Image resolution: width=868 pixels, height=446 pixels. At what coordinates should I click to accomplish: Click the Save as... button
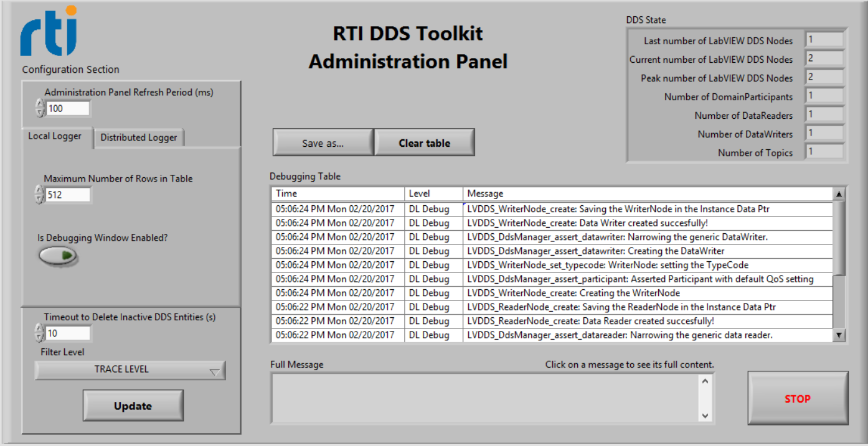tap(323, 142)
